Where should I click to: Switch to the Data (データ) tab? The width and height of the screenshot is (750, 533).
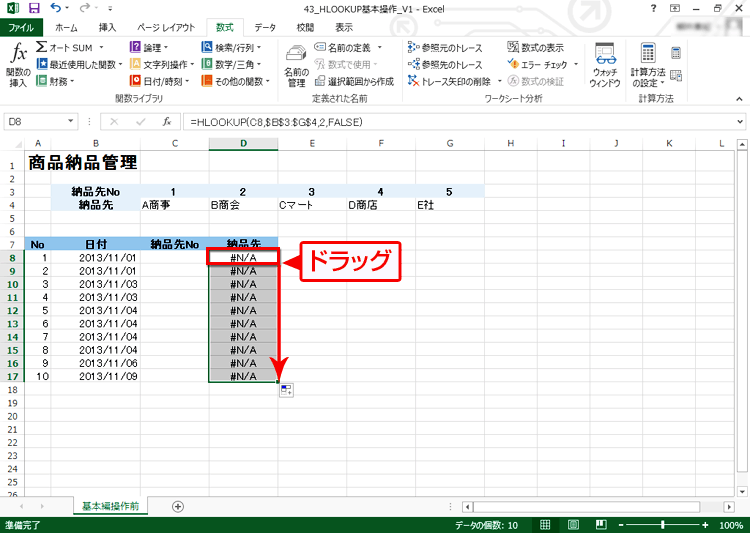[x=265, y=27]
